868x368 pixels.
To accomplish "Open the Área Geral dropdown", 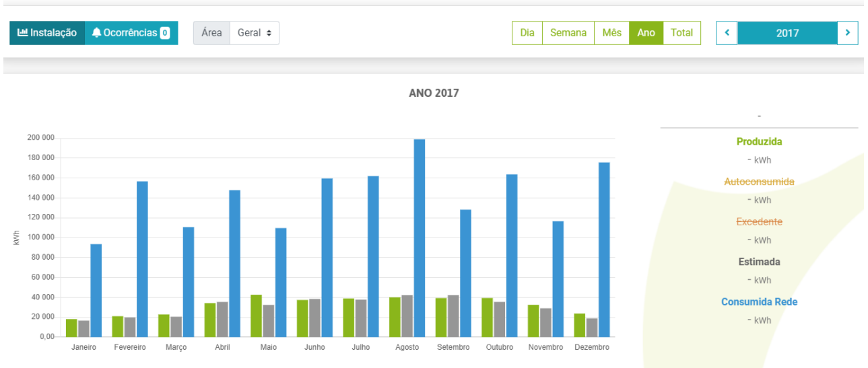I will point(254,33).
